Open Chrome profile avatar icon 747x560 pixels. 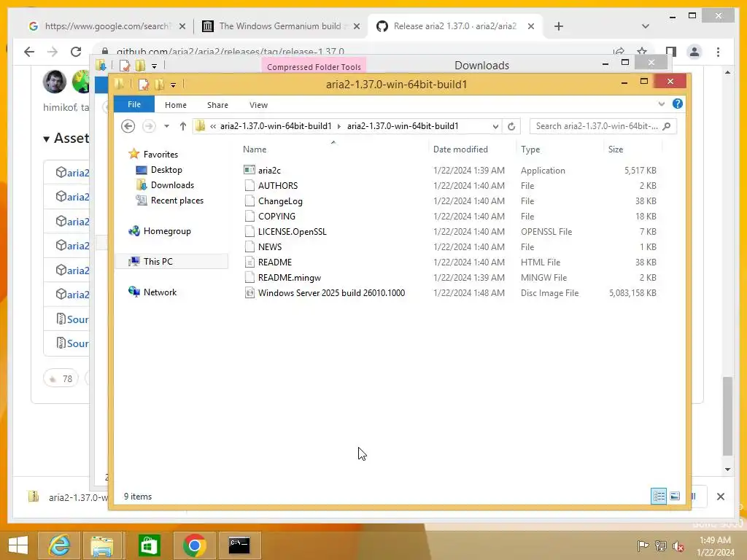(694, 52)
